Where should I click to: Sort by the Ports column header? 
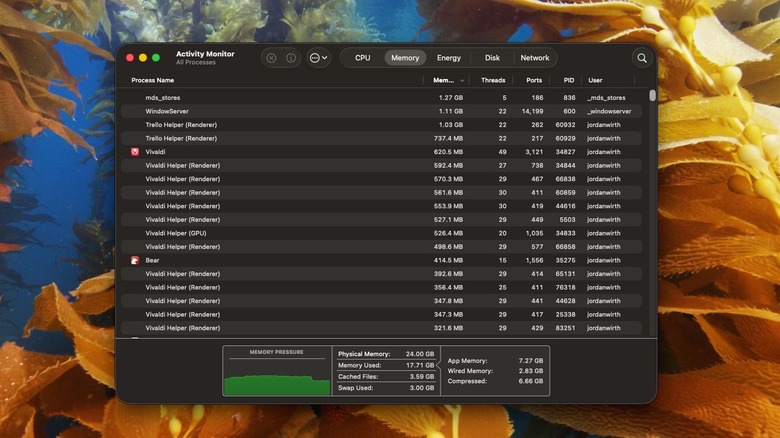coord(534,80)
